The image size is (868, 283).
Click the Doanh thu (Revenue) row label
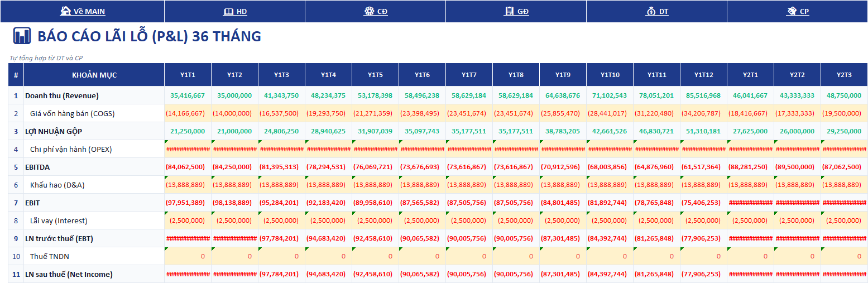click(x=61, y=95)
